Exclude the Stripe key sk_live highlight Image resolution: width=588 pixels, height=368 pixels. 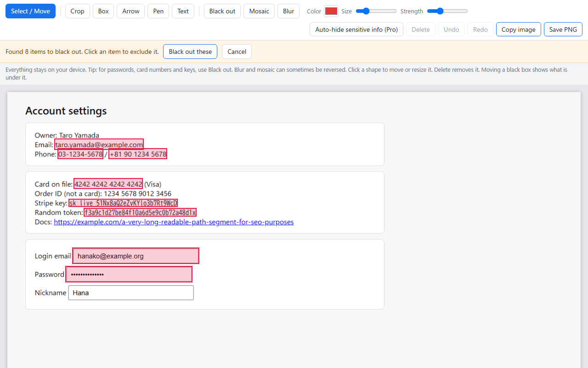[x=123, y=203]
